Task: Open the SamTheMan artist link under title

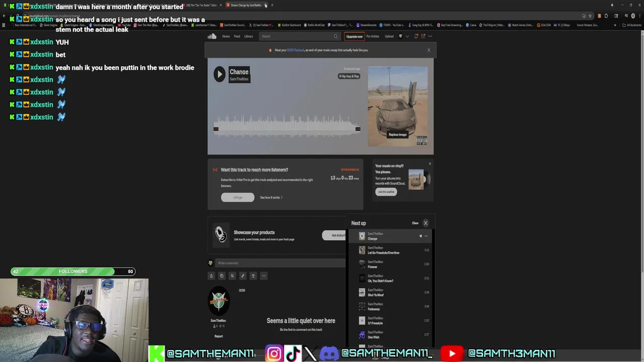Action: click(x=239, y=79)
